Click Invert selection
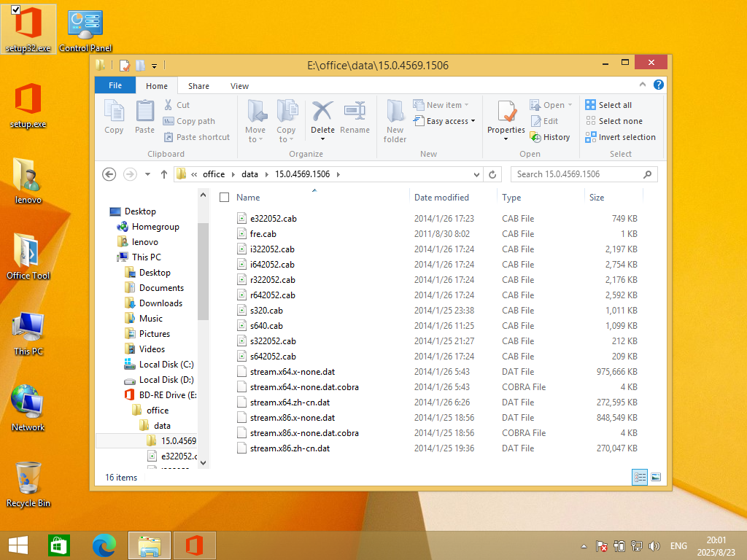The image size is (747, 560). click(x=621, y=137)
